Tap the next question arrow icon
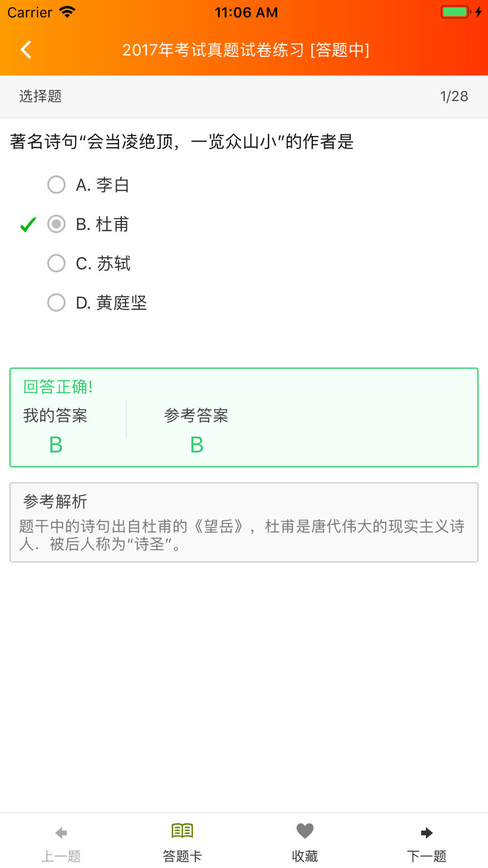This screenshot has height=868, width=488. [427, 832]
